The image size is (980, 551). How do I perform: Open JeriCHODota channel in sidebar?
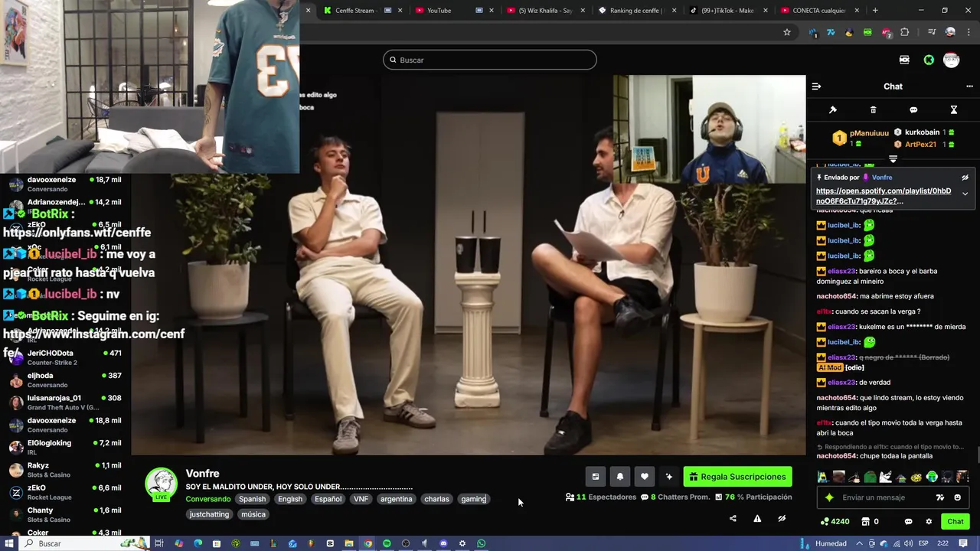point(65,357)
